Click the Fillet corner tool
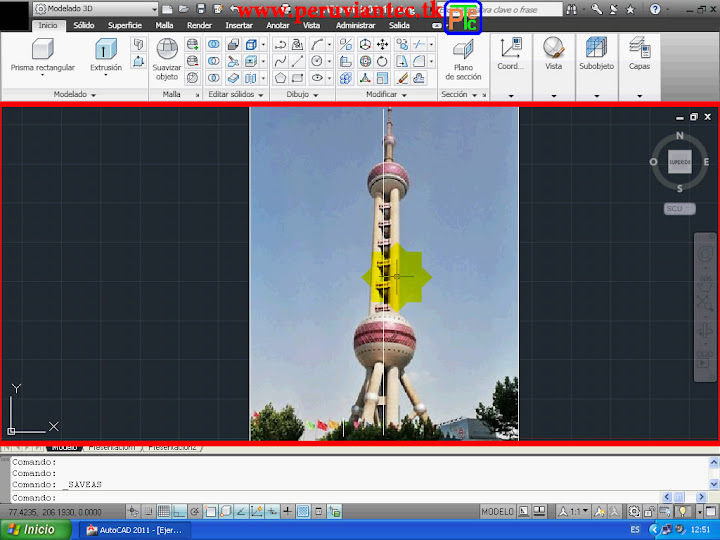Image resolution: width=720 pixels, height=540 pixels. (x=419, y=61)
